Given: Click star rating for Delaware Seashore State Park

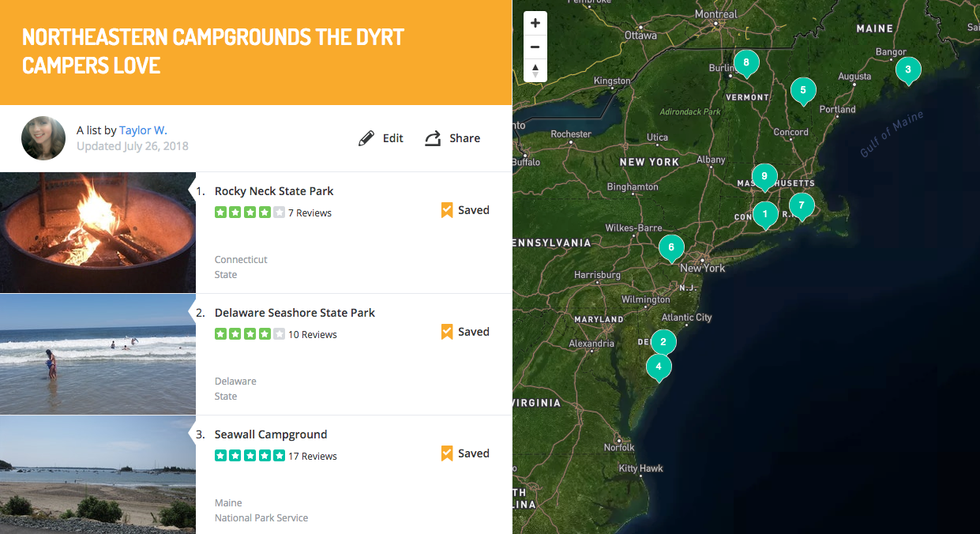Looking at the screenshot, I should coord(250,334).
